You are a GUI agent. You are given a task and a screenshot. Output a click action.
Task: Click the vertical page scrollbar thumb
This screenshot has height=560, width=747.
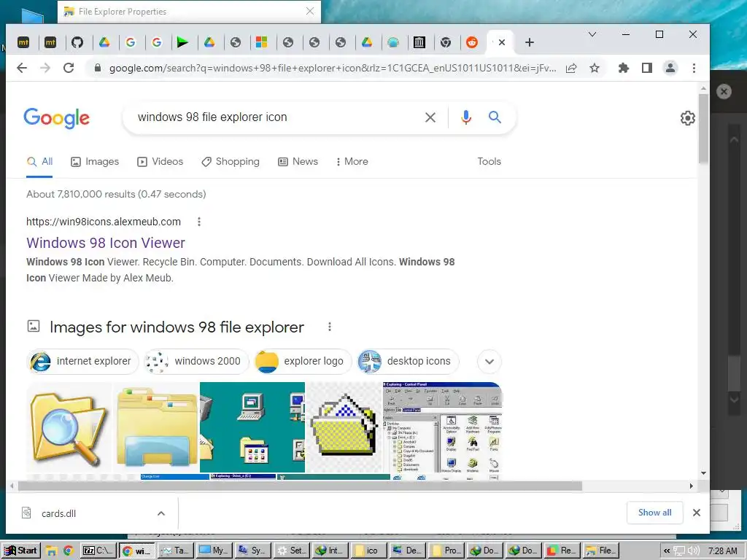[703, 128]
